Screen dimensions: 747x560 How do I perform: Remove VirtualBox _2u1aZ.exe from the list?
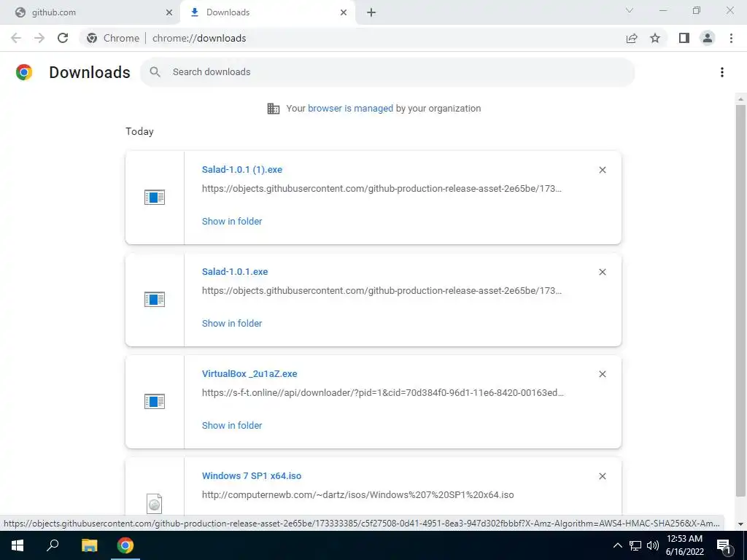602,374
